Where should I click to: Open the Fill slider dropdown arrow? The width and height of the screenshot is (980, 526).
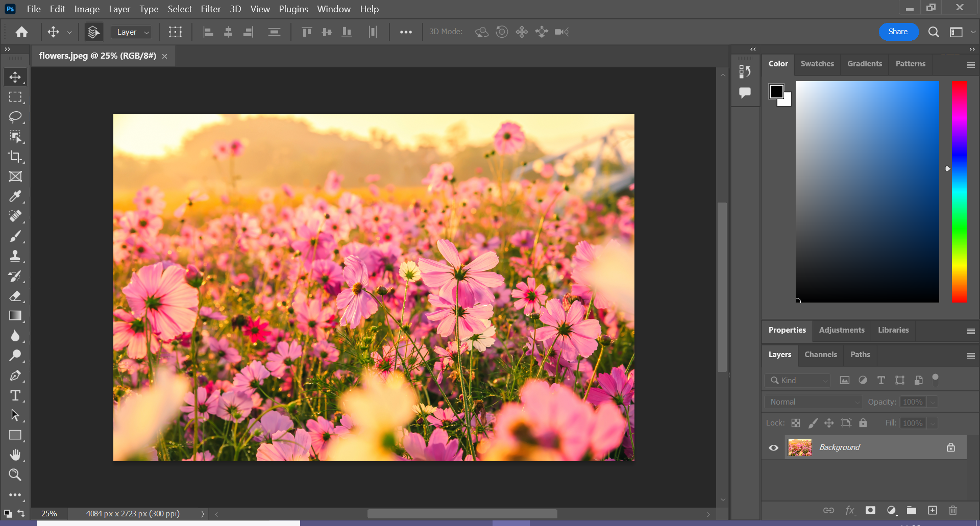(x=933, y=423)
